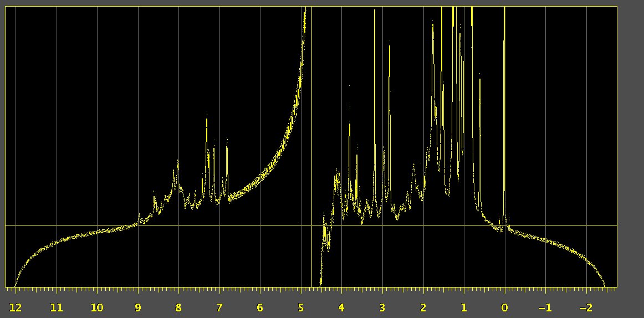
Task: Click the 12 ppm axis label
Action: [x=16, y=308]
